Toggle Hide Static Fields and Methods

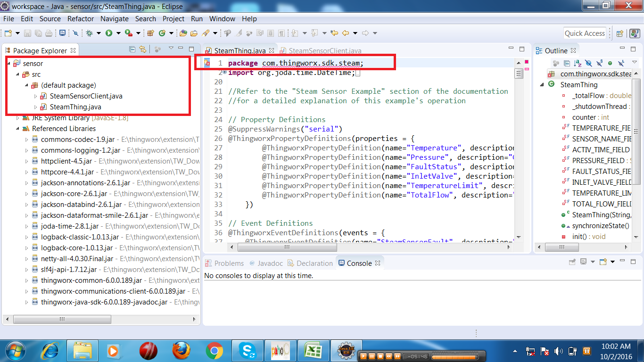(600, 63)
